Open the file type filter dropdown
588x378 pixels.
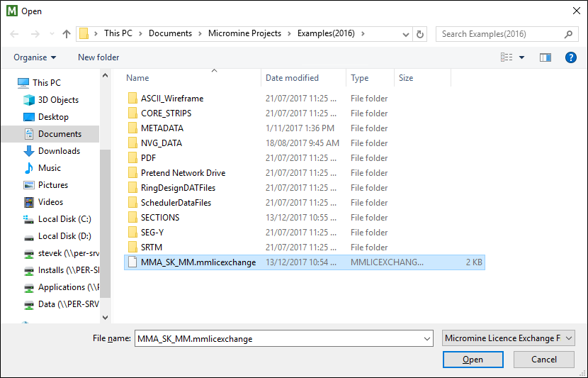(509, 338)
